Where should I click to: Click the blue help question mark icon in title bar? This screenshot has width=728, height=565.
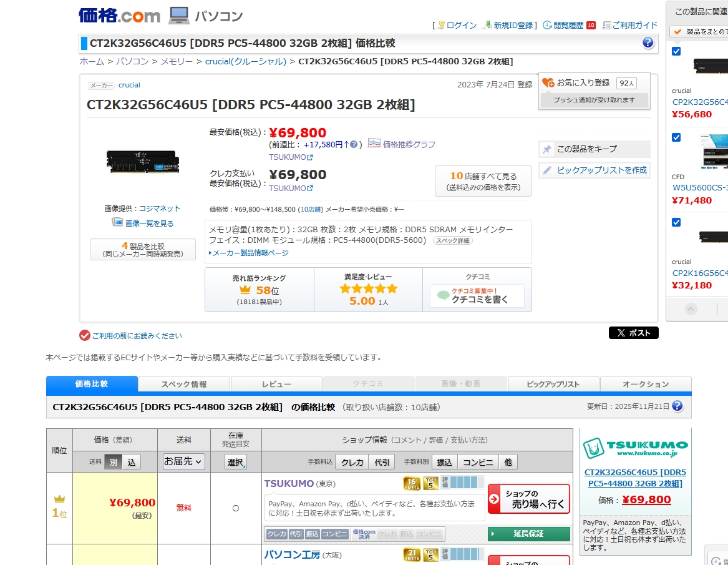coord(648,42)
